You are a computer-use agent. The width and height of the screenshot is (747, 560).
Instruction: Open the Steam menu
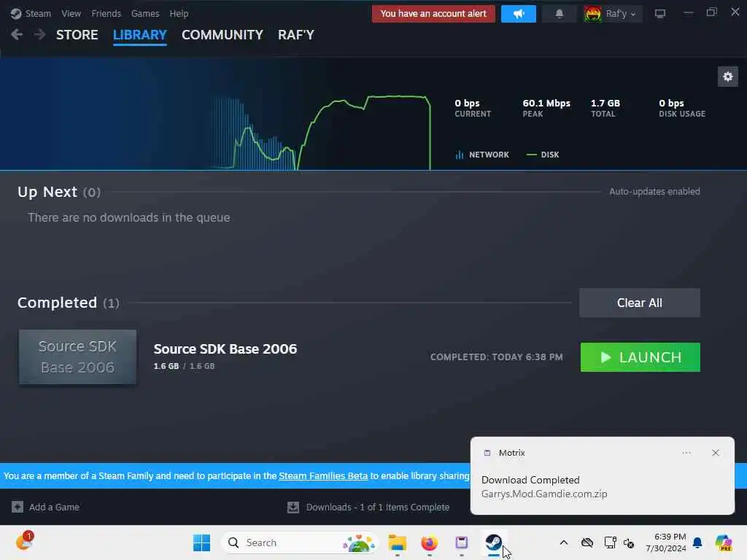[x=31, y=13]
